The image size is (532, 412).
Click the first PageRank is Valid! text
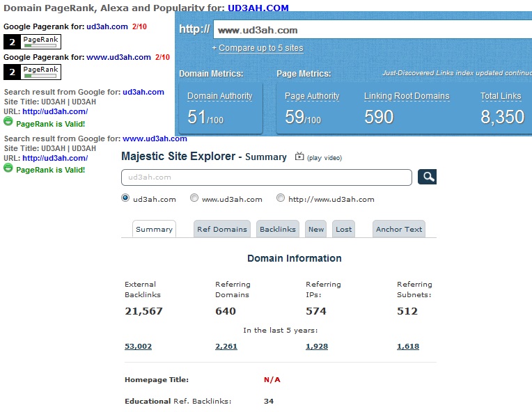(51, 124)
